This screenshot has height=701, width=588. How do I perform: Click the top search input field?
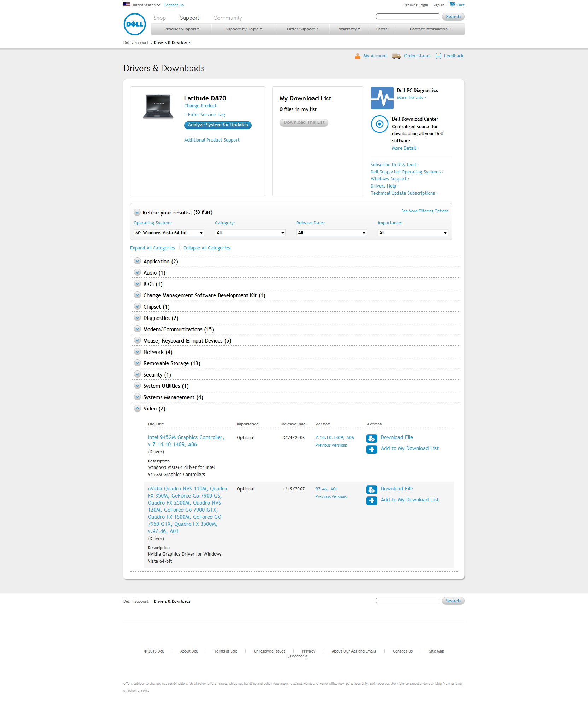408,17
